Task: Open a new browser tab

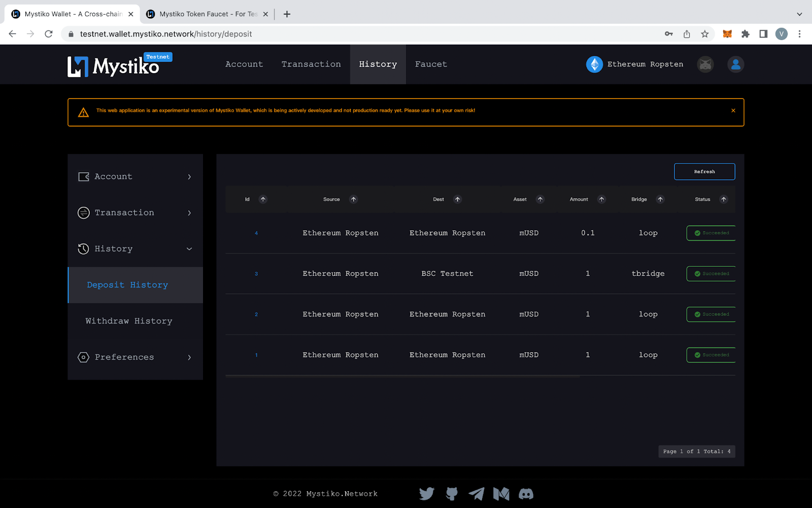Action: click(287, 14)
